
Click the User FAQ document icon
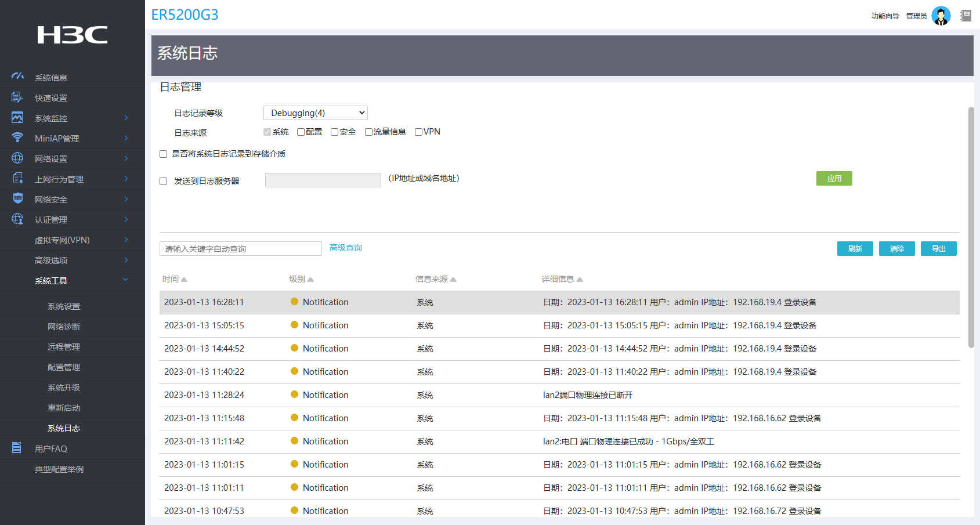(x=17, y=448)
